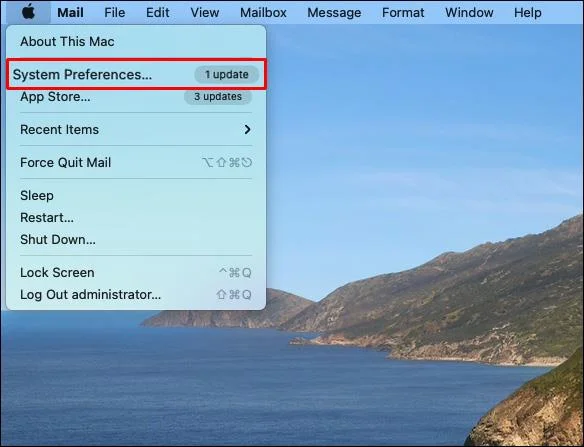Choose Sleep from the menu

136,195
